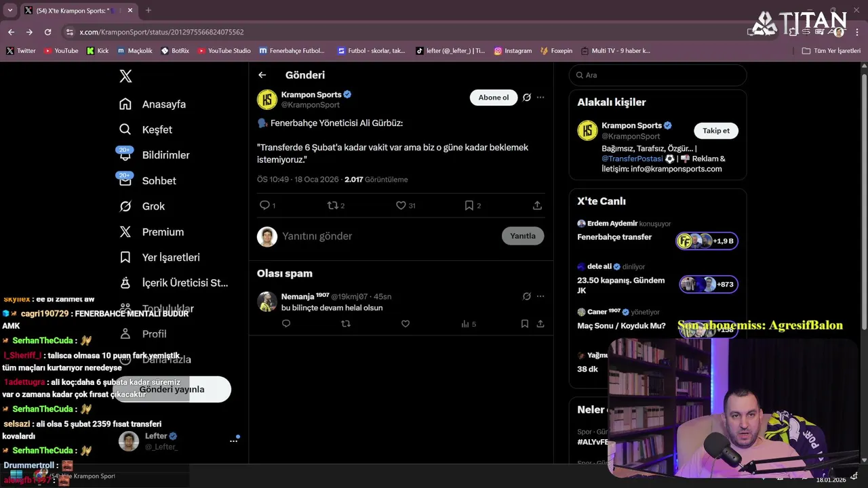
Task: Click the address bar URL
Action: coord(161,32)
